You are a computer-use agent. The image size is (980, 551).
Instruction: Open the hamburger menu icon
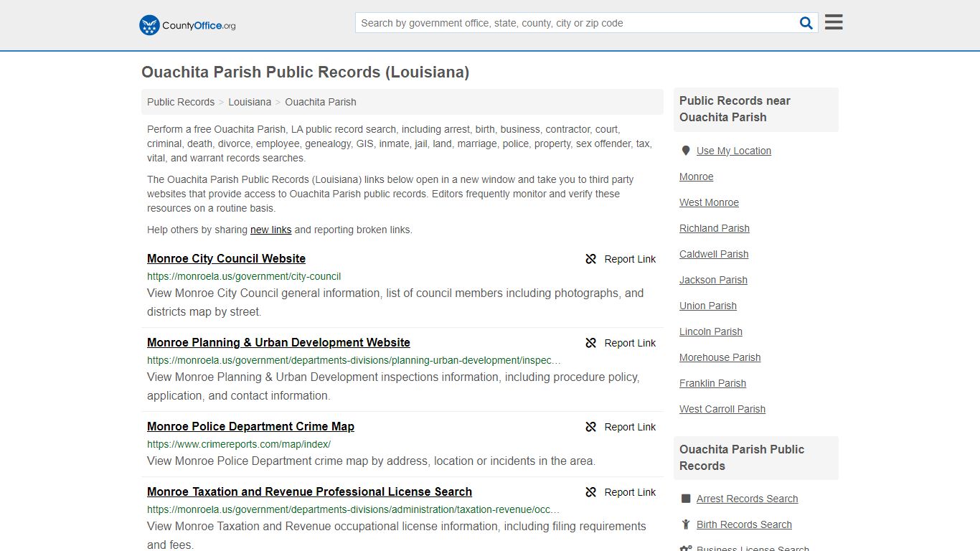pos(834,22)
